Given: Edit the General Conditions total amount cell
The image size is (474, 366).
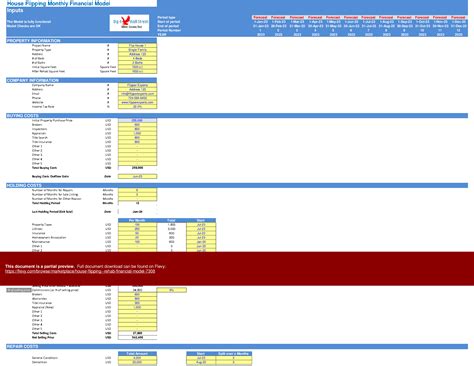Looking at the screenshot, I should pyautogui.click(x=137, y=358).
